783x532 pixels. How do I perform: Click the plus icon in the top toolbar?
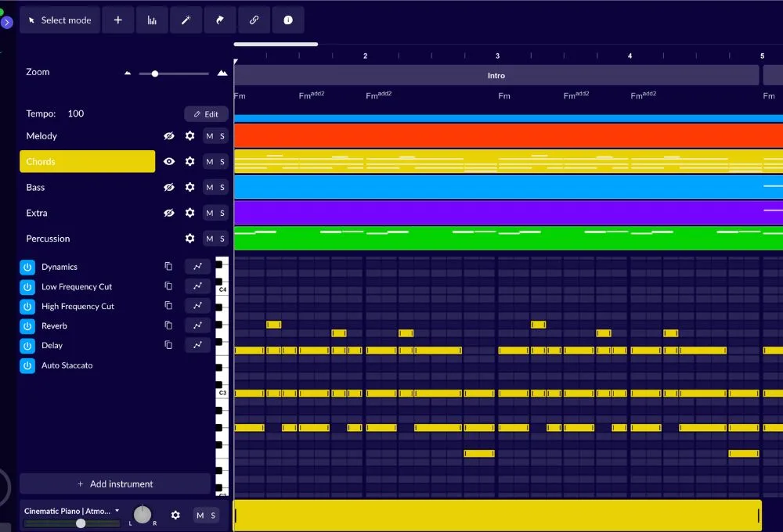point(118,20)
